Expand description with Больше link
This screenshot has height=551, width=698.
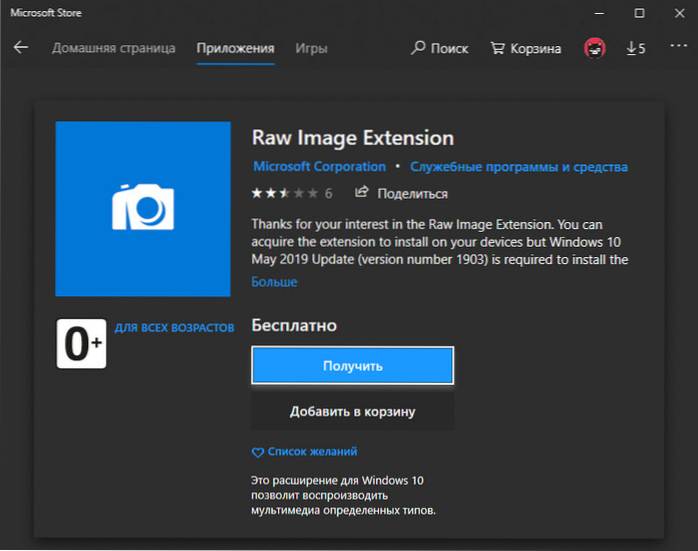[x=274, y=283]
